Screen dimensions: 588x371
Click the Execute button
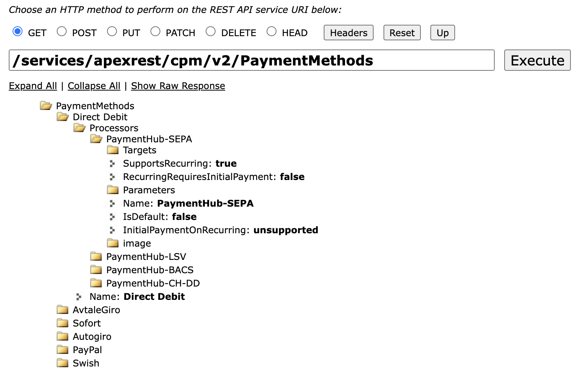click(537, 60)
